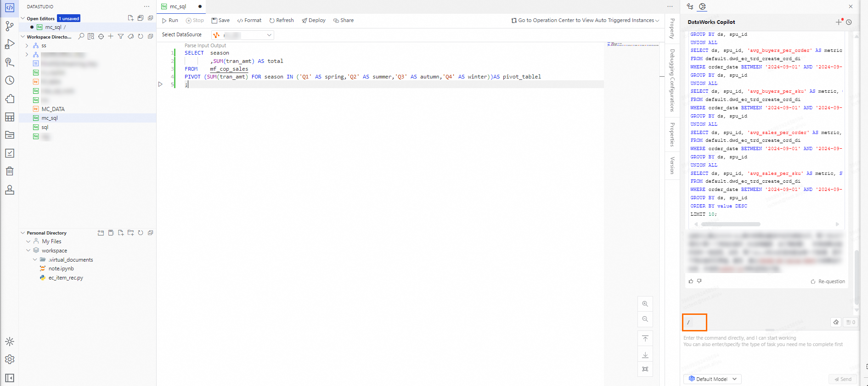The width and height of the screenshot is (868, 386).
Task: Open the Property side tab
Action: (x=672, y=28)
